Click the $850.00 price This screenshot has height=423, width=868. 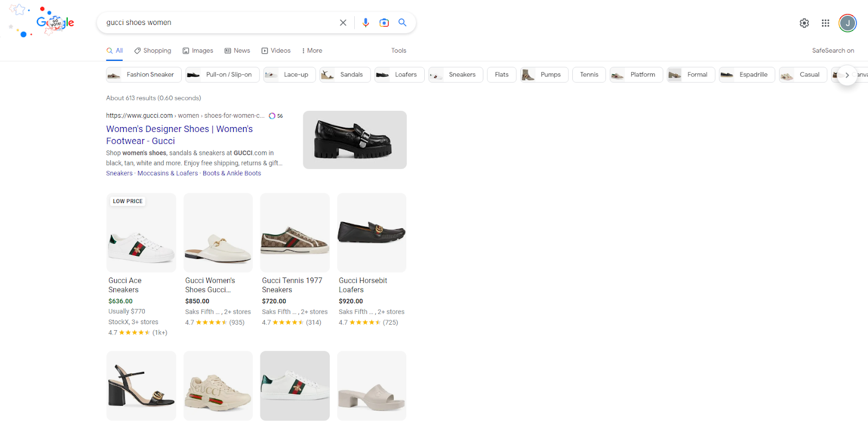[197, 301]
